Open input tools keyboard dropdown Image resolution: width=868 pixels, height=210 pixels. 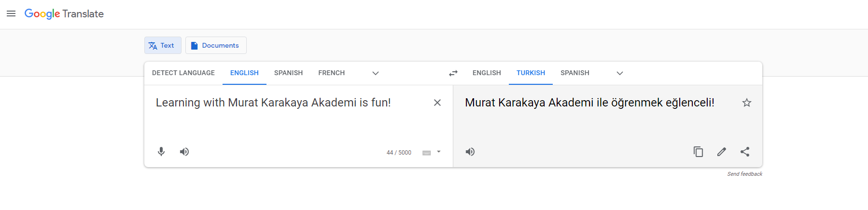pyautogui.click(x=438, y=152)
